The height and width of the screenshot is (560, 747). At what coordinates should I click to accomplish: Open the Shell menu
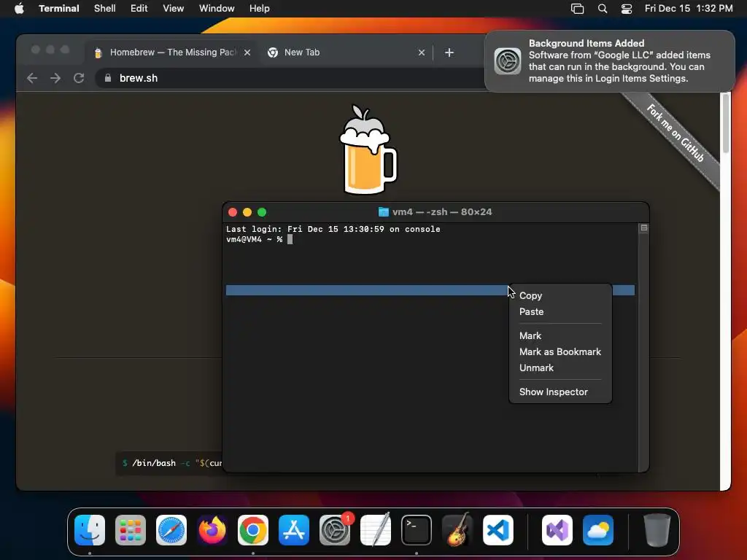pos(105,9)
